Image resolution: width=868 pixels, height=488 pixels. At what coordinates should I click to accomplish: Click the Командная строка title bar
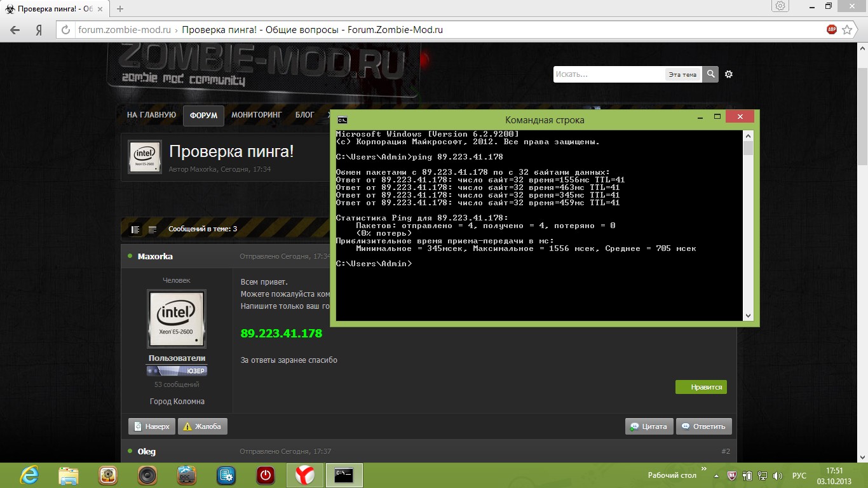545,119
